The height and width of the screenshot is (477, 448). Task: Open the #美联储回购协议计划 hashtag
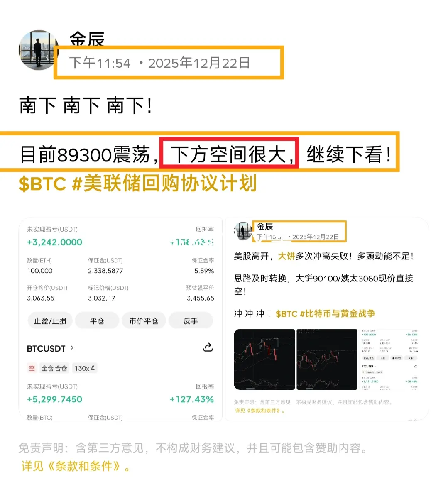tap(165, 183)
